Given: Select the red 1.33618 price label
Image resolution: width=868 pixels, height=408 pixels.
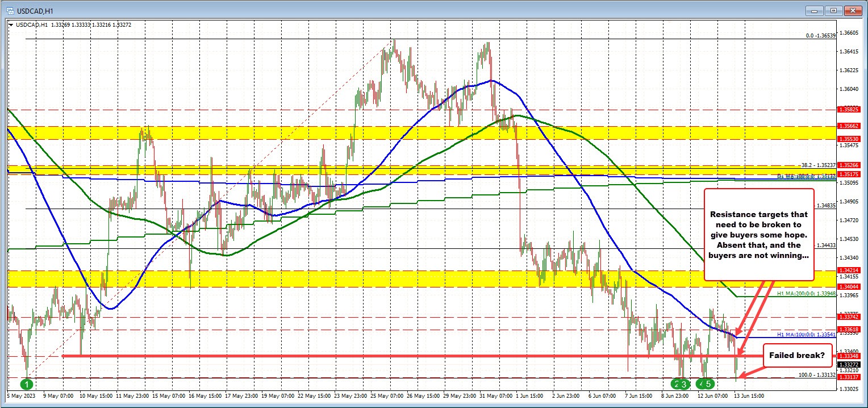Looking at the screenshot, I should 849,330.
